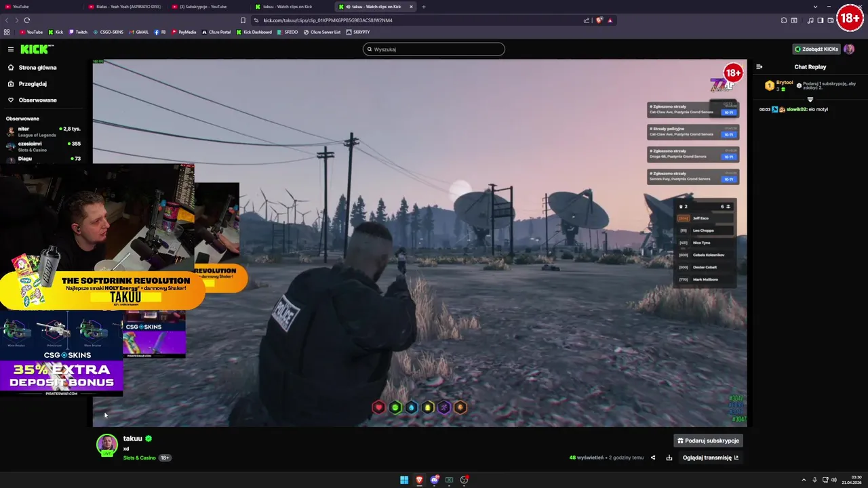Toggle the browser sidebar panel icon
This screenshot has width=868, height=488.
pyautogui.click(x=821, y=20)
